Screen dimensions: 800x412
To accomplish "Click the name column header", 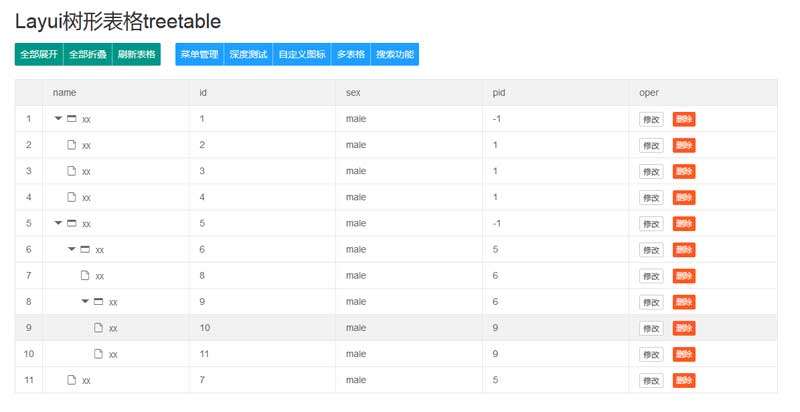I will coord(65,93).
